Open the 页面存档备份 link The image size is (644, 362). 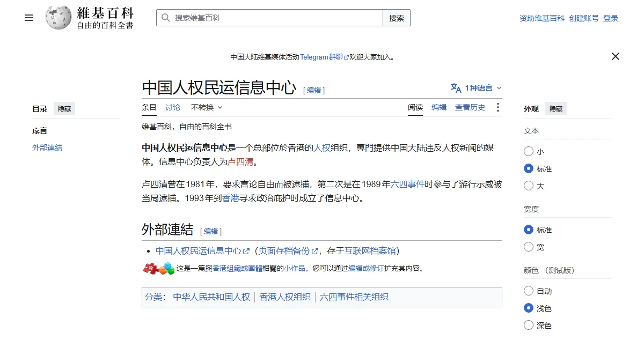[289, 251]
